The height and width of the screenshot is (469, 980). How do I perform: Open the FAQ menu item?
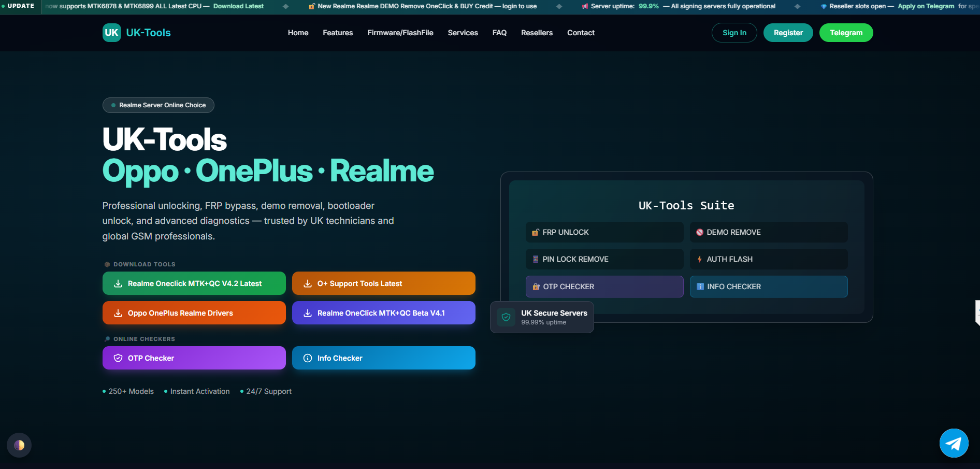pos(499,33)
